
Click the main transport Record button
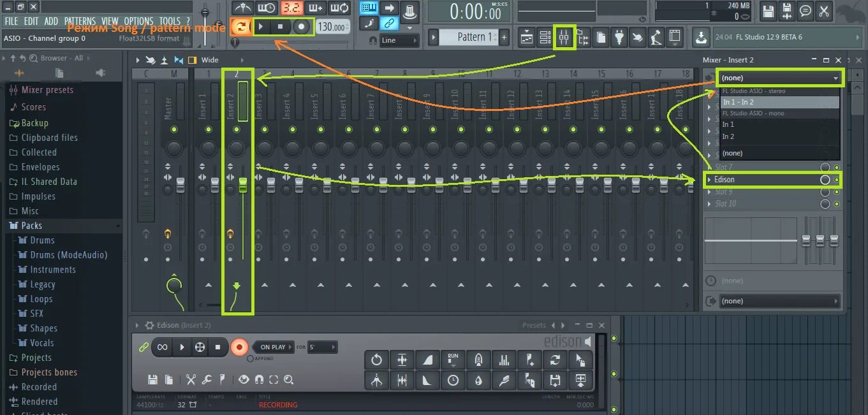(x=301, y=27)
